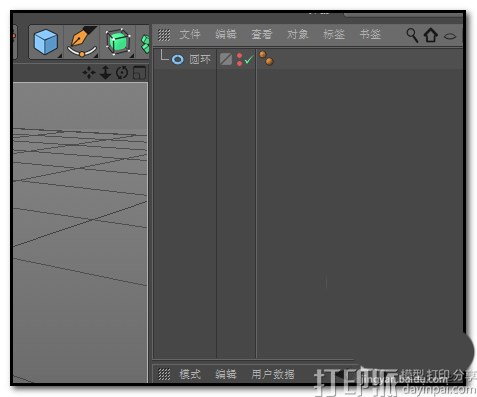Toggle the red visibility dots for 圆环
This screenshot has width=477, height=397.
click(x=239, y=59)
